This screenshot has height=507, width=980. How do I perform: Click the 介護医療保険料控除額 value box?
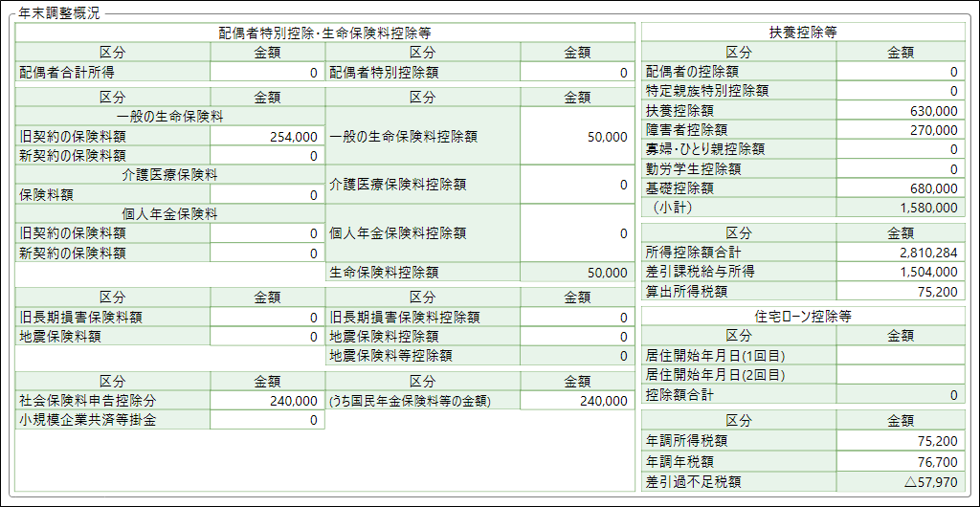click(x=577, y=185)
